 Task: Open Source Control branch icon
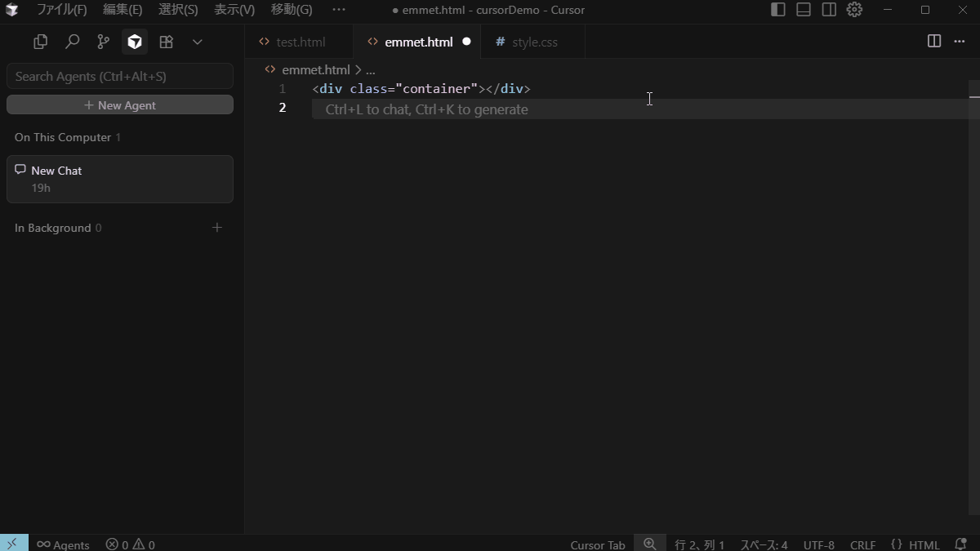(x=103, y=42)
